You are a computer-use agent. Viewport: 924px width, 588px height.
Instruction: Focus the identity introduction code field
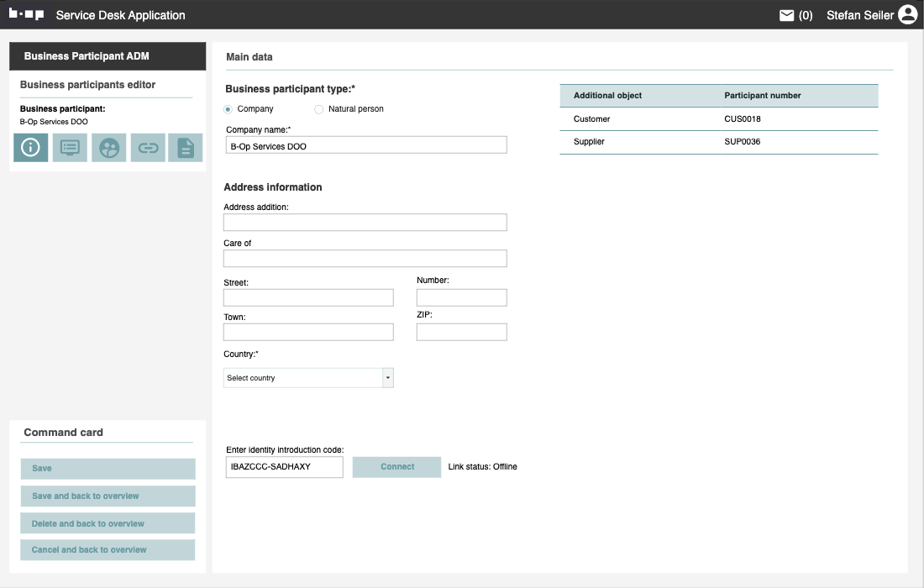(284, 467)
